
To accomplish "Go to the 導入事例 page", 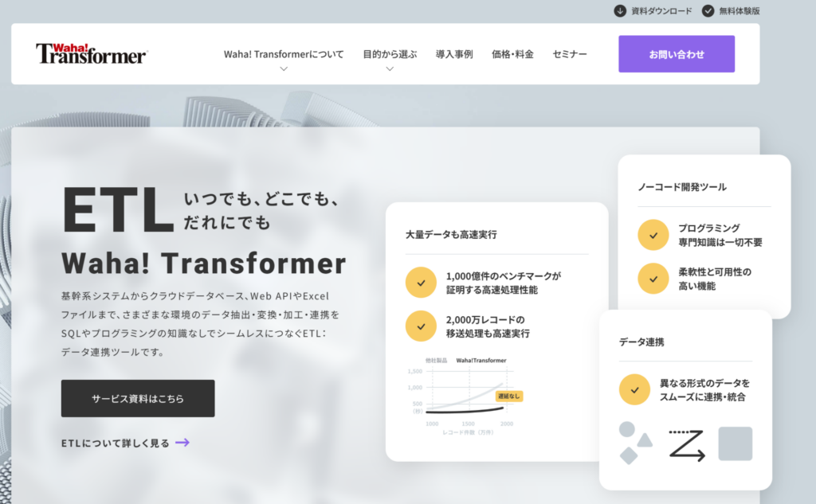I will (454, 54).
